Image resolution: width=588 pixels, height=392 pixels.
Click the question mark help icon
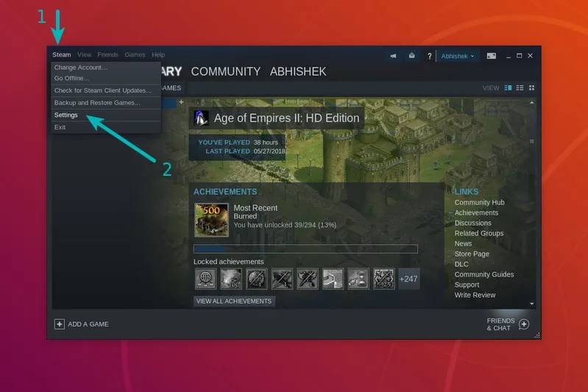tap(429, 56)
